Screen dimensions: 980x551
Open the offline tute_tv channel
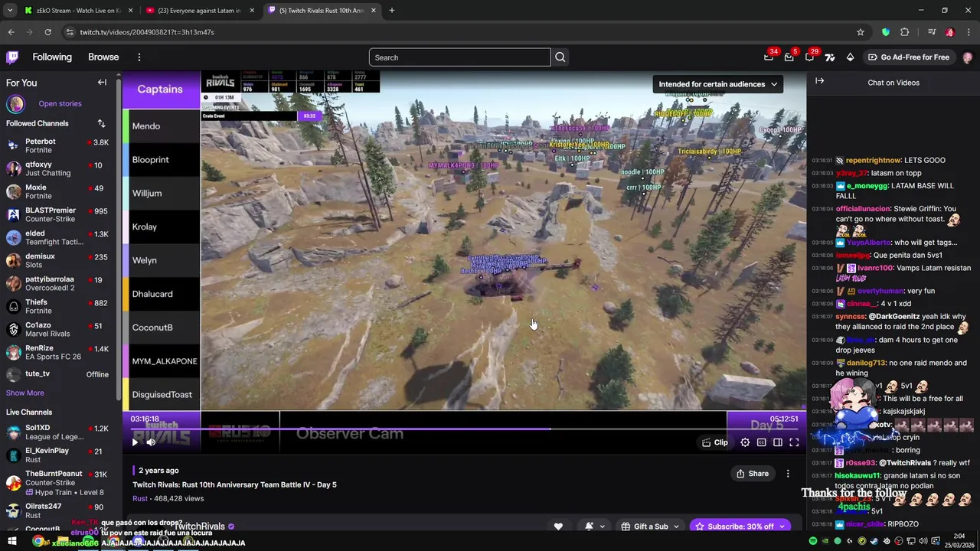click(x=60, y=374)
